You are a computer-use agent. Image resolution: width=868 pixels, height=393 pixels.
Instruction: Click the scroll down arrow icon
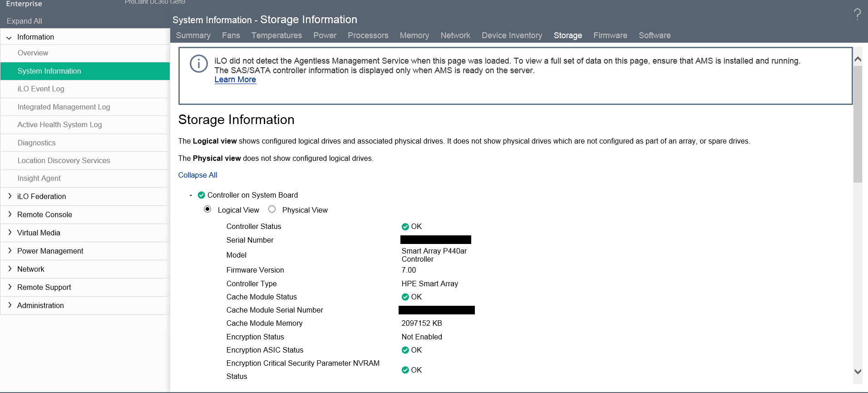(x=858, y=371)
